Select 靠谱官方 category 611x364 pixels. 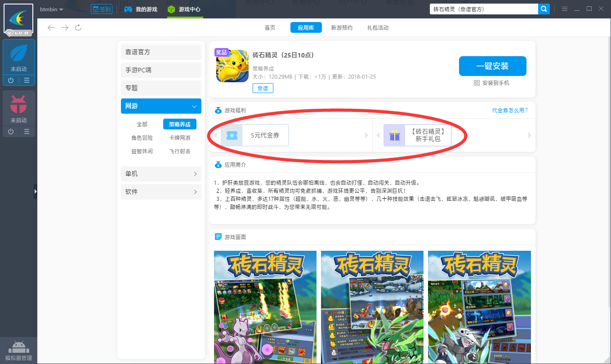(161, 52)
